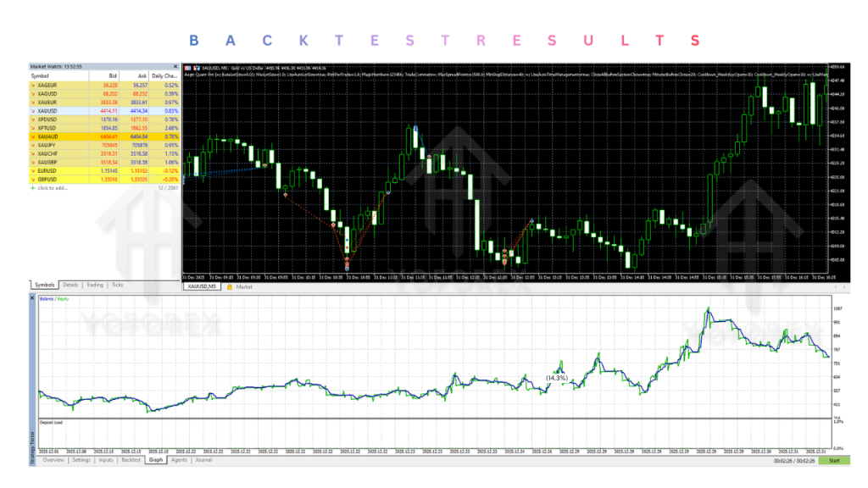Click the trend arrow beside XPTUSD
Image resolution: width=868 pixels, height=488 pixels.
coord(31,125)
